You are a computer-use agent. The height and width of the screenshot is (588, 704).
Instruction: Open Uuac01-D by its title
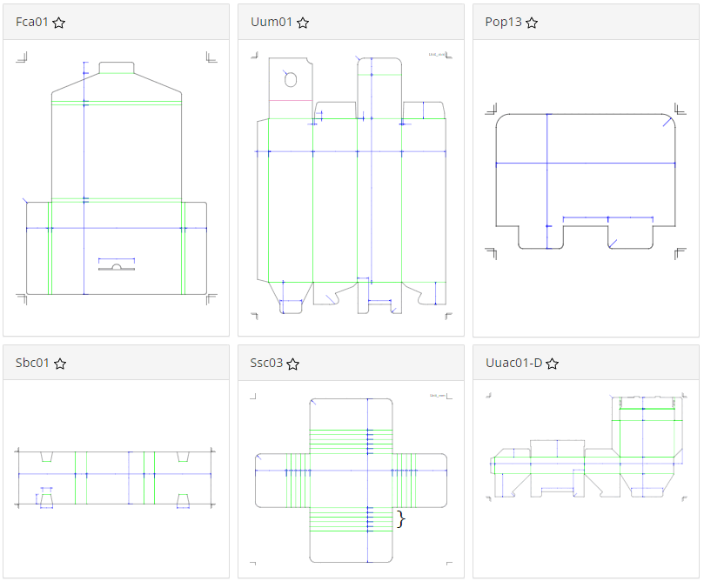pos(513,363)
